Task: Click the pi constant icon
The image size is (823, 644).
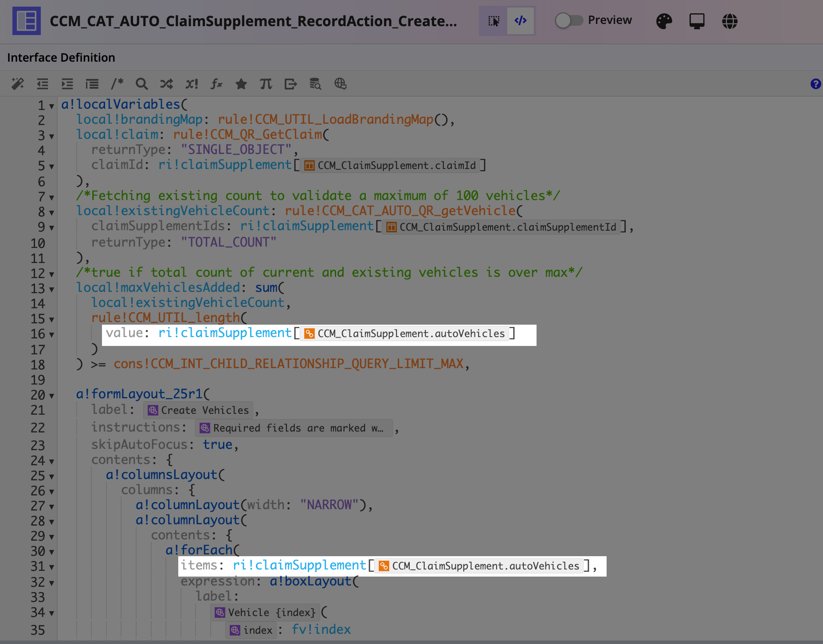Action: [266, 84]
